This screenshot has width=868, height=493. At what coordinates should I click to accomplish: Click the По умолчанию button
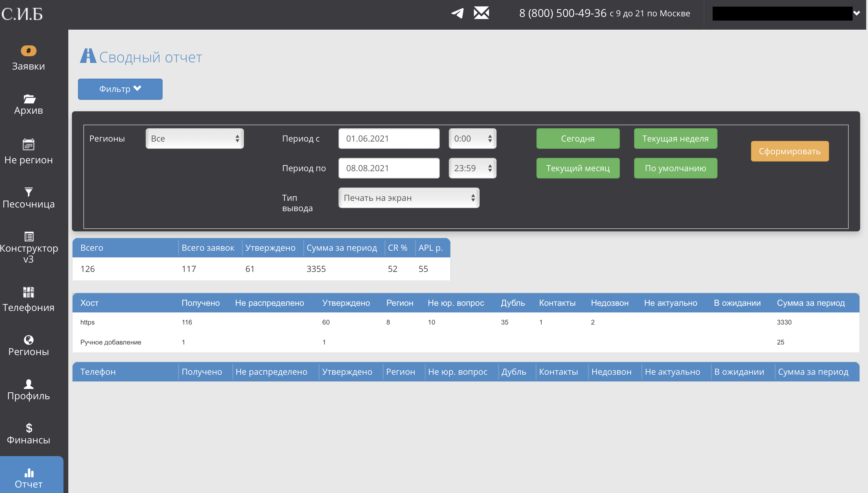coord(675,168)
